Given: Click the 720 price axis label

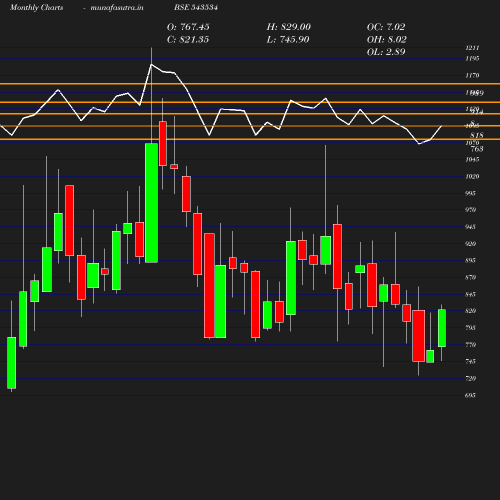Looking at the screenshot, I should 470,379.
